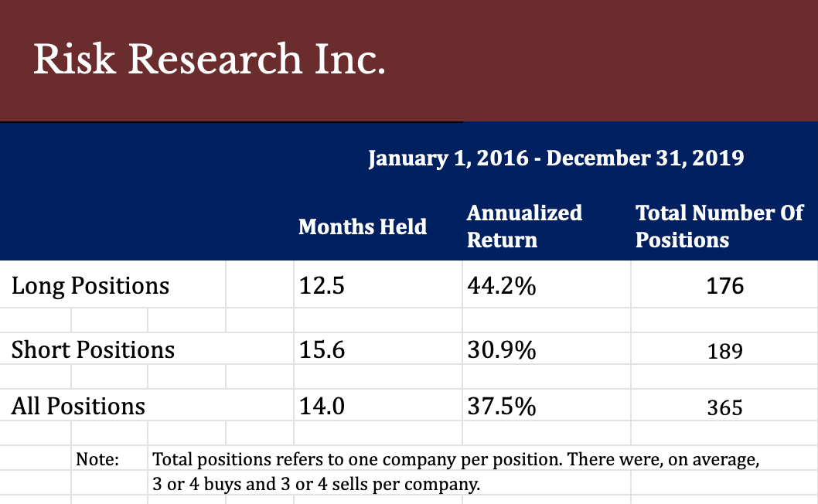Click the note text about total positions
Screen dimensions: 818x504
(455, 459)
